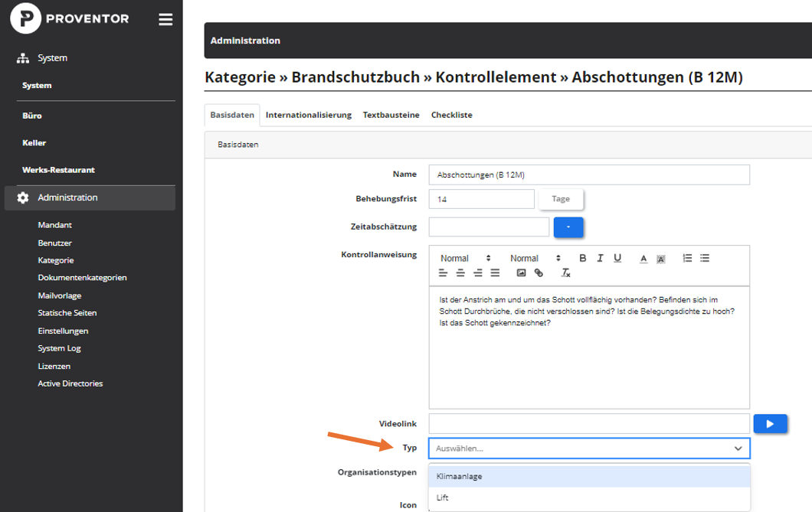Insert a bulleted list
812x512 pixels.
(705, 258)
